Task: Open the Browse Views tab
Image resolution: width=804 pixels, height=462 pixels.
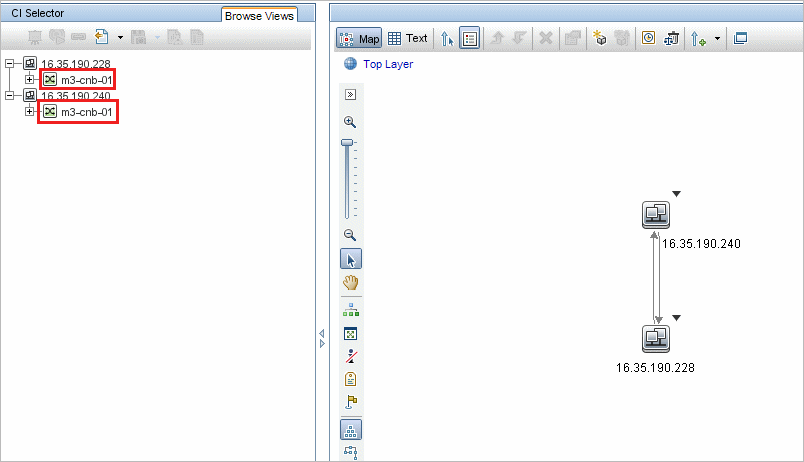Action: [259, 16]
